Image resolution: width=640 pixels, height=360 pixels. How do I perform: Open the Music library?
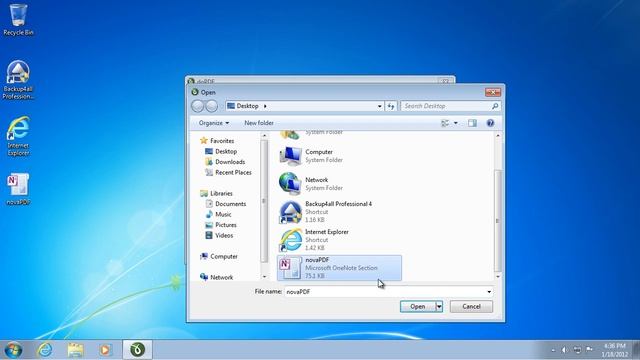pos(219,215)
